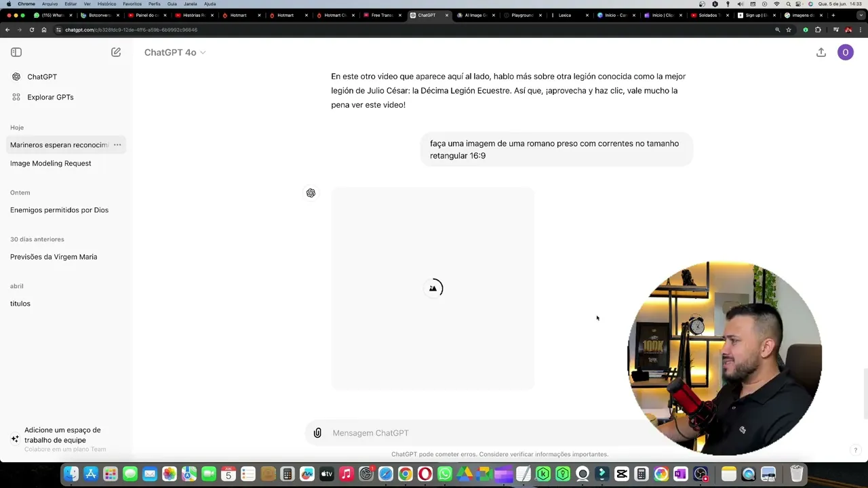Open Safari from the dock
This screenshot has width=868, height=488.
coord(386,474)
